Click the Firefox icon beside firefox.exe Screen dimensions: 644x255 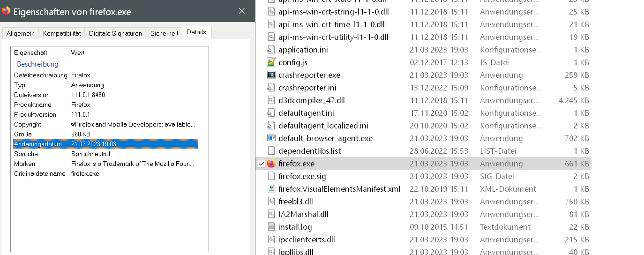[271, 164]
